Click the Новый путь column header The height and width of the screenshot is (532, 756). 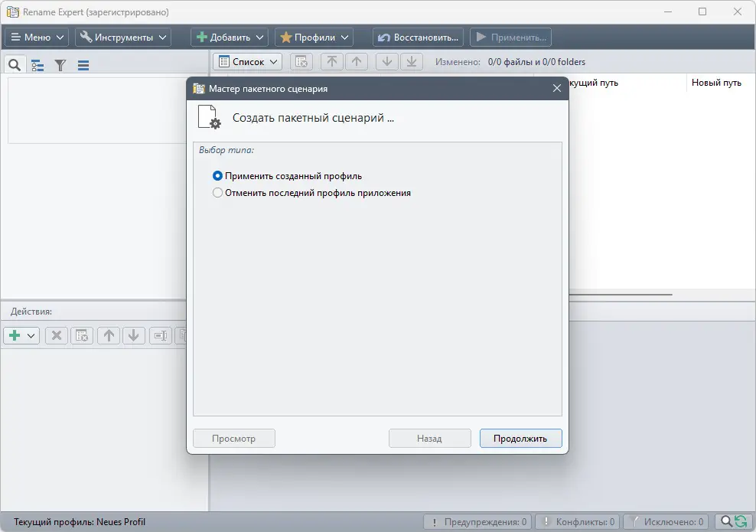coord(716,83)
